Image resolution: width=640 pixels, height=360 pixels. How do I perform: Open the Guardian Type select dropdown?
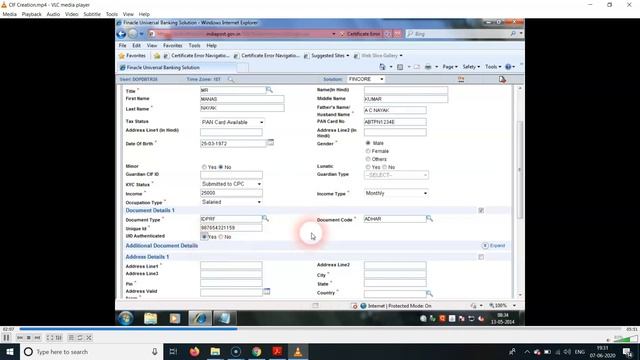click(396, 175)
